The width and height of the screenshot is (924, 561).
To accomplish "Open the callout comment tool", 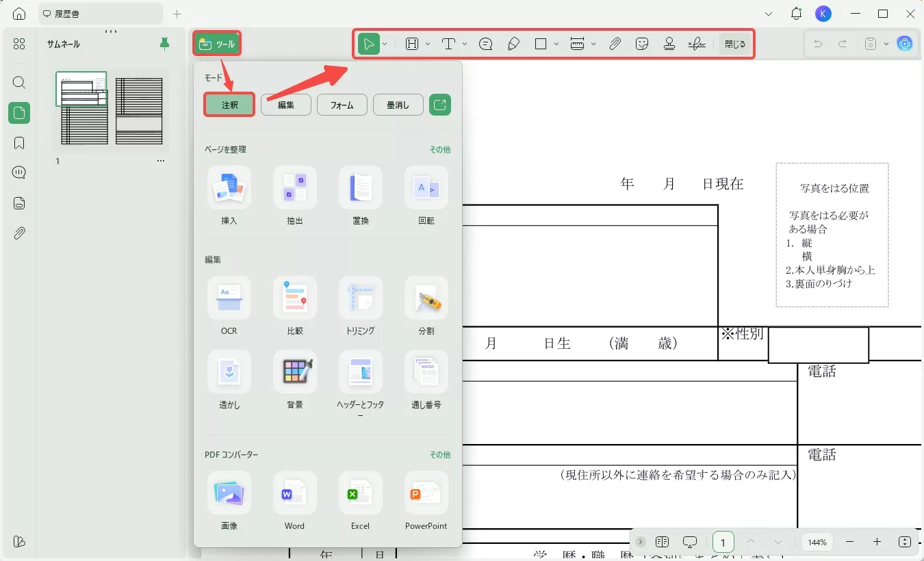I will pyautogui.click(x=486, y=43).
